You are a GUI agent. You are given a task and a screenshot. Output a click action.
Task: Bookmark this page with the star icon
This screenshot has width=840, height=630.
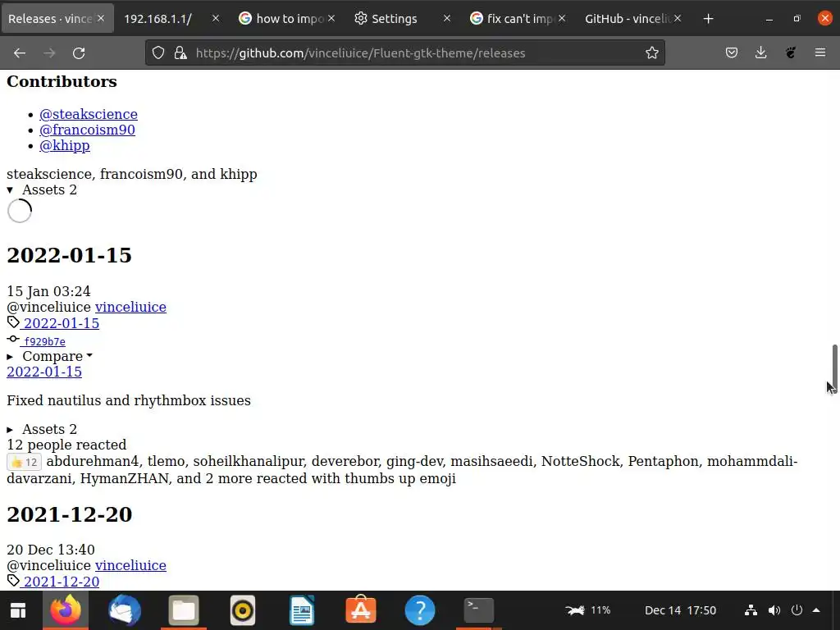651,52
